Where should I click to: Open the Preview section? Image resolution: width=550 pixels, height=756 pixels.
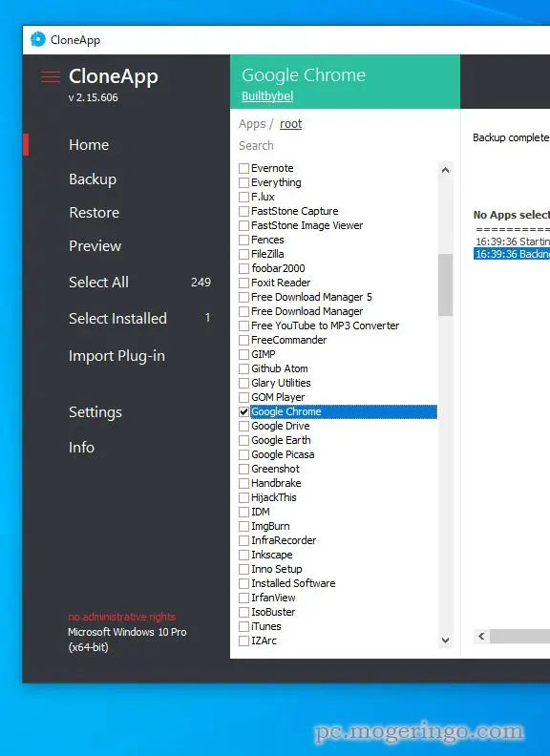95,246
